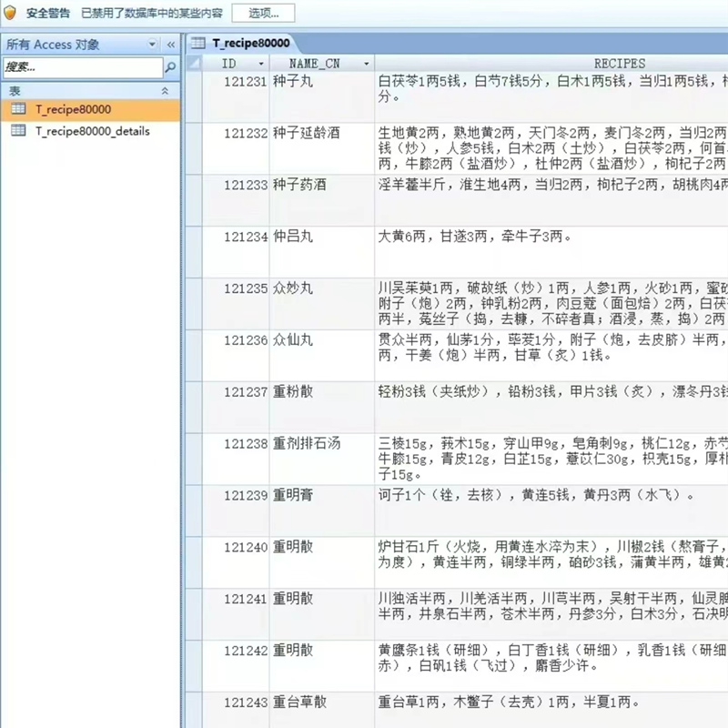Collapse the 表 group chevrons
The image size is (728, 728).
point(165,91)
